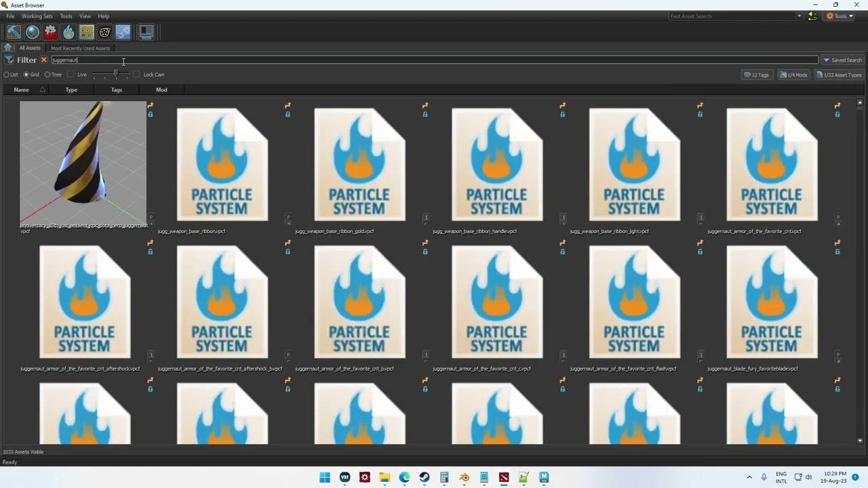This screenshot has width=868, height=488.
Task: Select jugg_weapon_base_ribbon_light.vpcf thumbnail
Action: 635,164
